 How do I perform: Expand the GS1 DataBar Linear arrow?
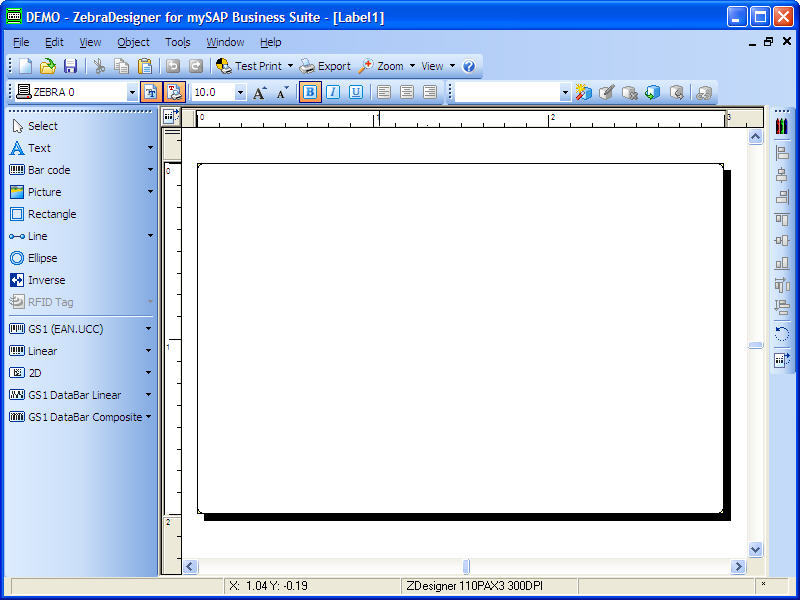coord(149,395)
